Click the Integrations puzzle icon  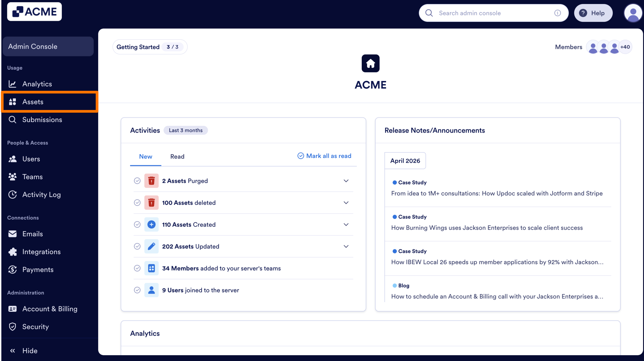(x=12, y=252)
